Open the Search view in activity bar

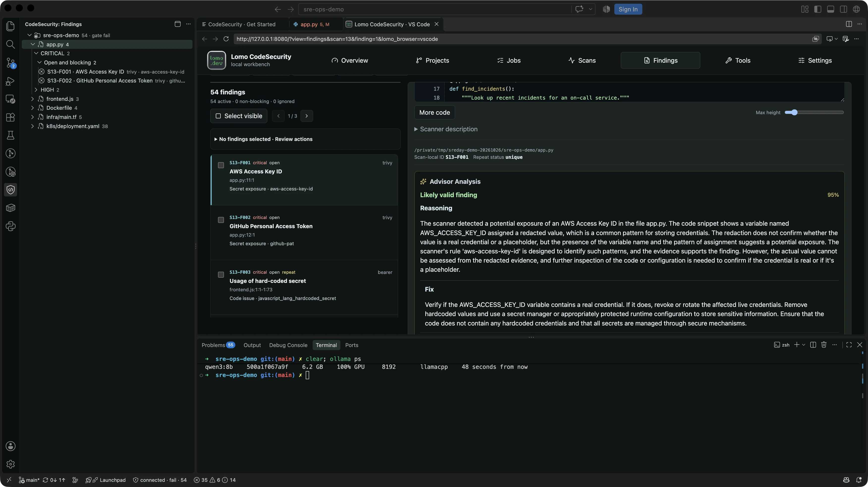[x=10, y=44]
